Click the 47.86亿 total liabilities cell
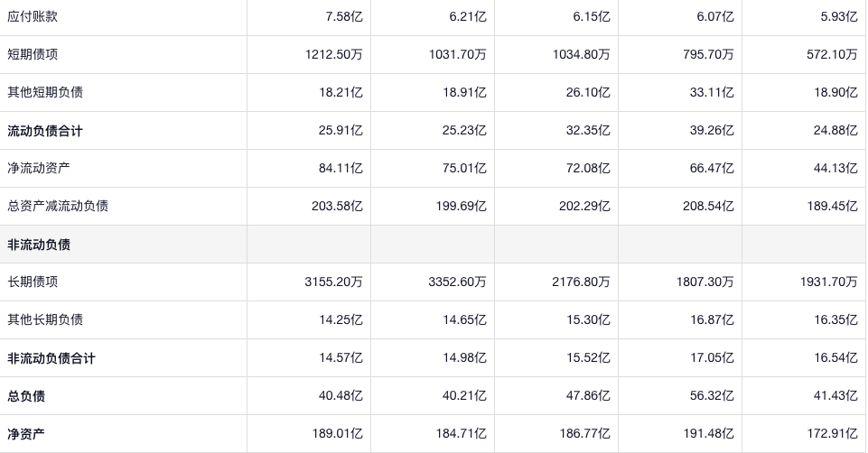Viewport: 868px width, 453px height. (x=584, y=396)
